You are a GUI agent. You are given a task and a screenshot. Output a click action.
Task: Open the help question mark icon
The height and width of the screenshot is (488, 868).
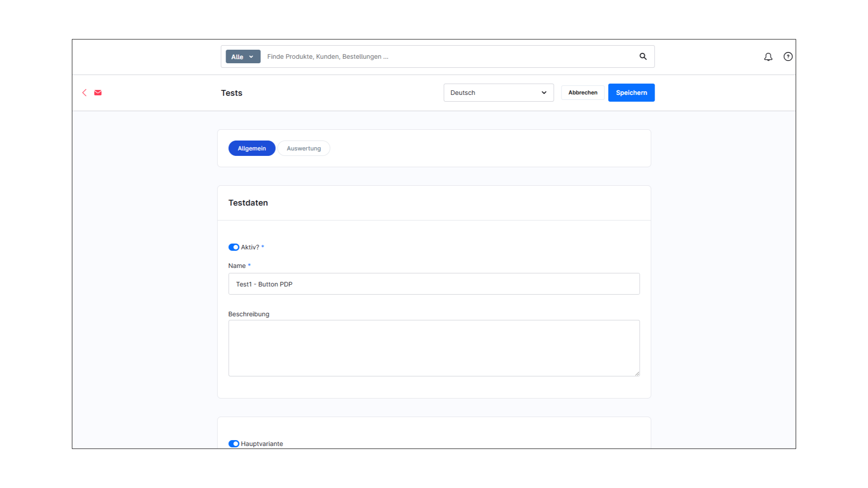[x=788, y=56]
